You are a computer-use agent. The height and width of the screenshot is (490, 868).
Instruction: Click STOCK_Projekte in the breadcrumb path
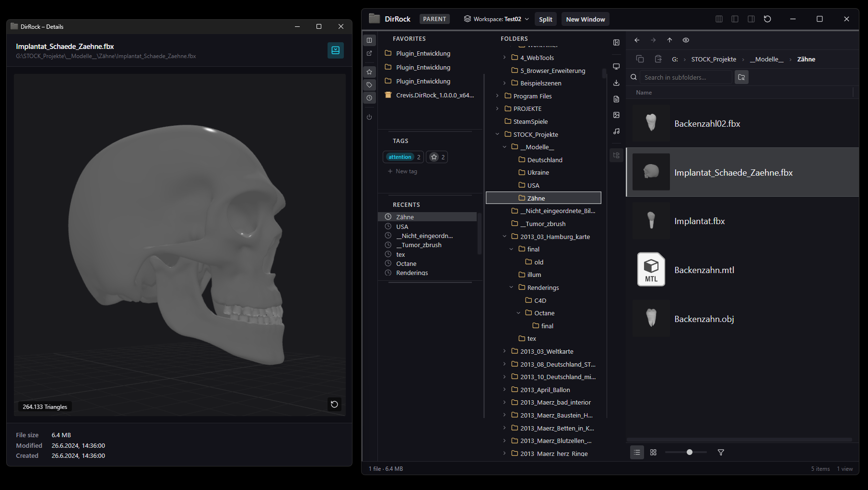coord(713,60)
